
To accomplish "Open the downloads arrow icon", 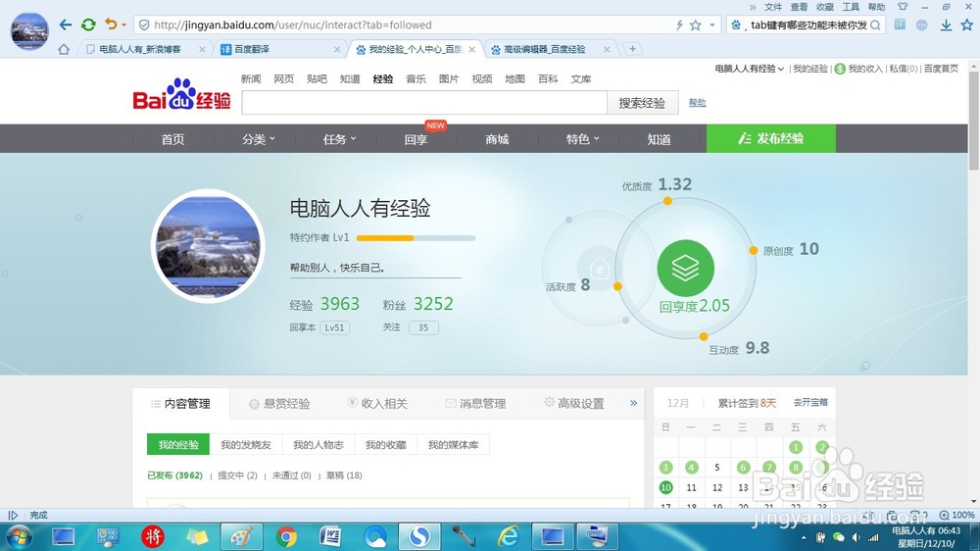I will [x=947, y=25].
